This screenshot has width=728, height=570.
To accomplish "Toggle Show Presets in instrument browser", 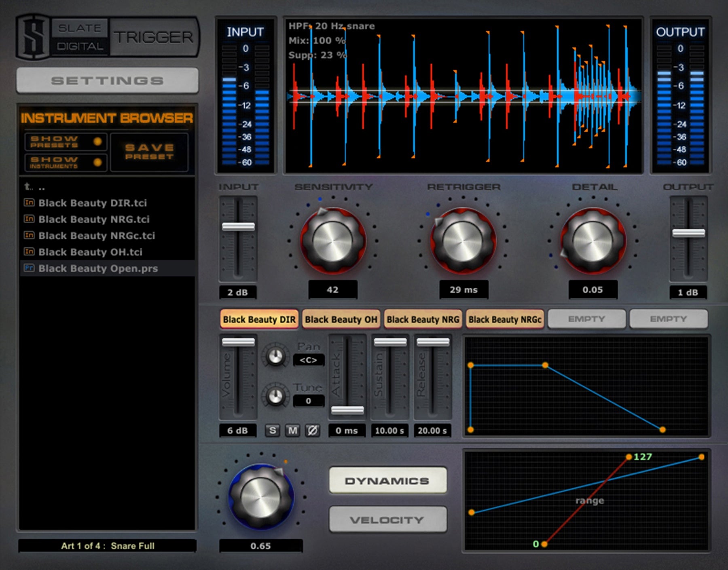I will (66, 141).
